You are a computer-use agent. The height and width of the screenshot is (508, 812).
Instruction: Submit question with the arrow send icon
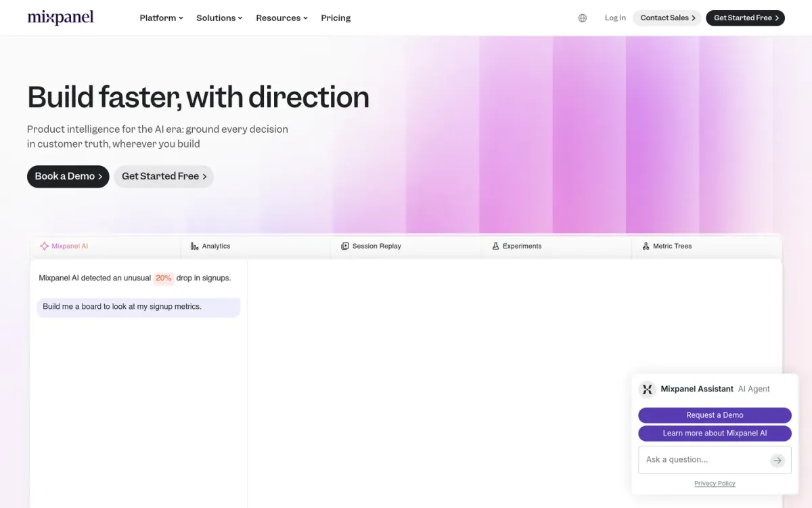[x=777, y=461]
